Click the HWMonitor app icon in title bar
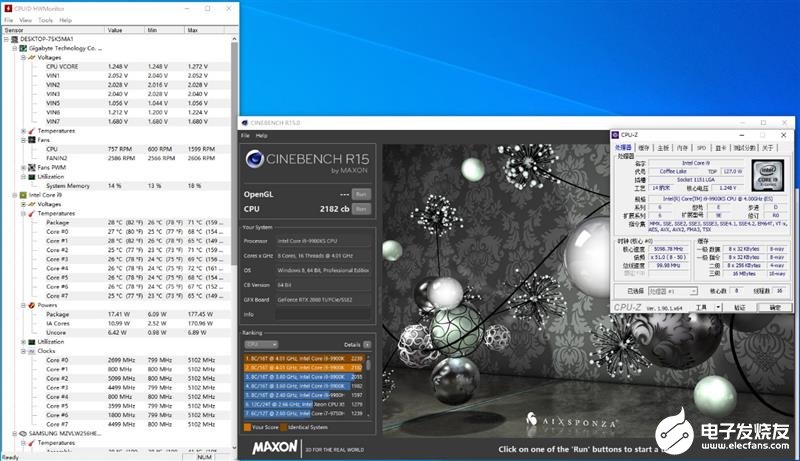 pos(8,8)
